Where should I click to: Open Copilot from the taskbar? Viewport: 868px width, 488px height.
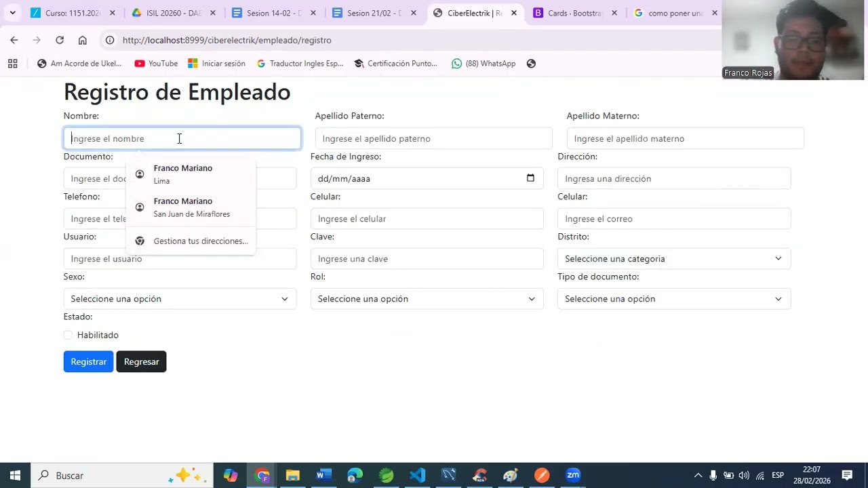231,475
